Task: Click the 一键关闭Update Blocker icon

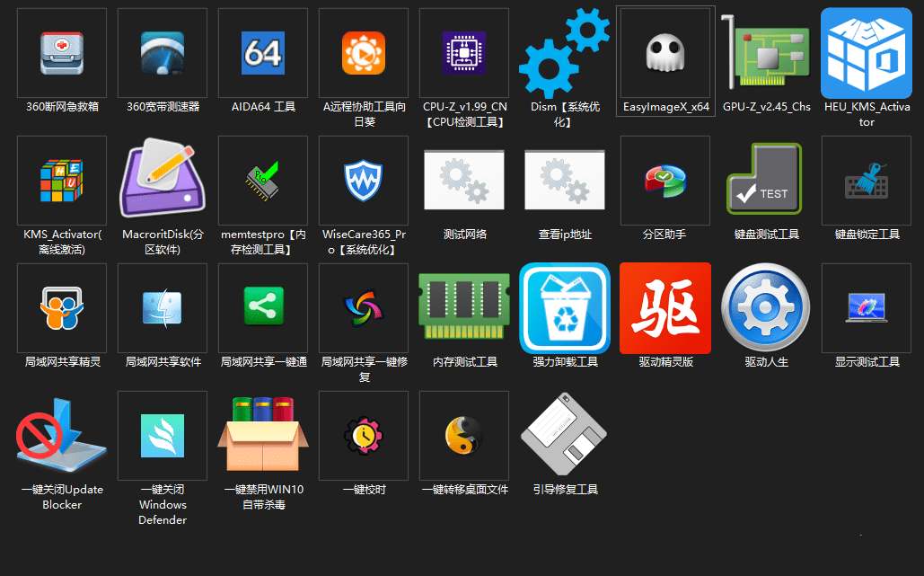Action: click(x=62, y=435)
